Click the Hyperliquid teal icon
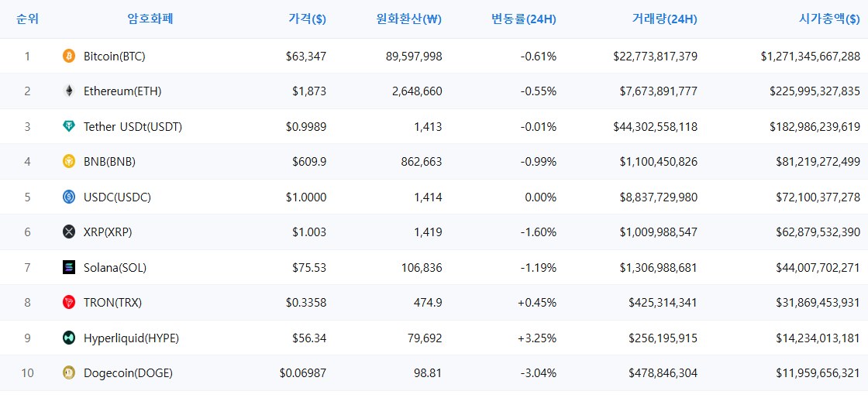The image size is (868, 398). point(69,338)
